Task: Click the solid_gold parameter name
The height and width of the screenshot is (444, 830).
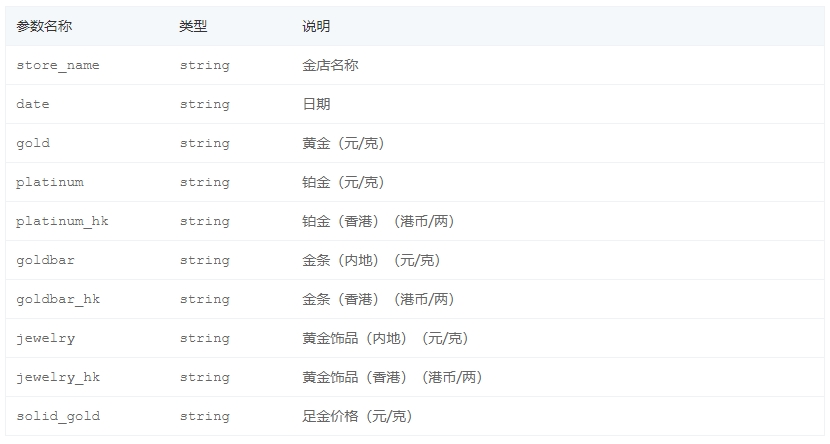Action: click(x=58, y=416)
